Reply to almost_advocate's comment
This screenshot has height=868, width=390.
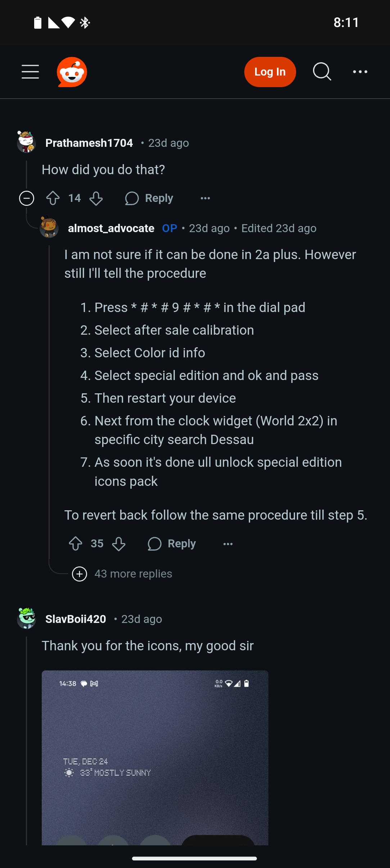[172, 544]
